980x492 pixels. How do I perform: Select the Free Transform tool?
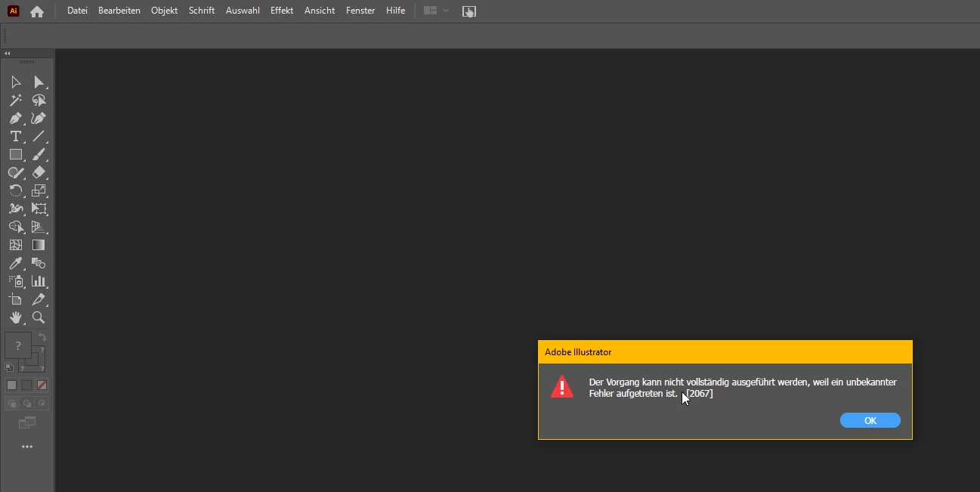click(x=39, y=209)
